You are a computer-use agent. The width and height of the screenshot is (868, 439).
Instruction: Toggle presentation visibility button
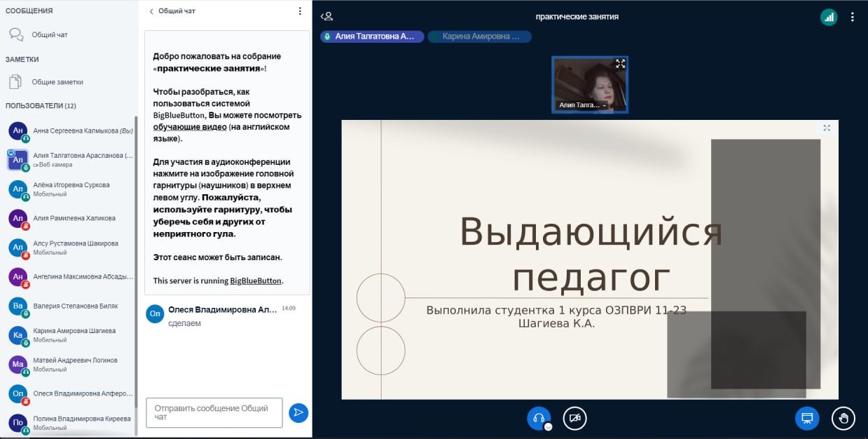[806, 418]
